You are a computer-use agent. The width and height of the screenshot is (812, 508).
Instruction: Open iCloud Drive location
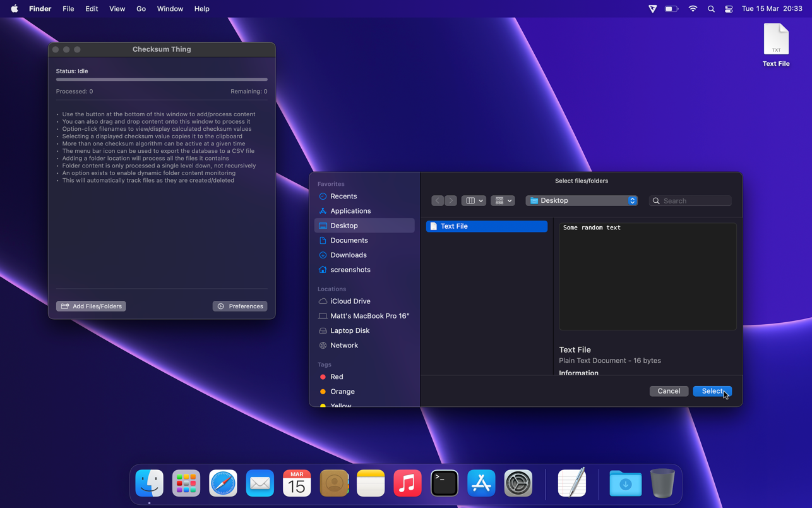(x=364, y=301)
